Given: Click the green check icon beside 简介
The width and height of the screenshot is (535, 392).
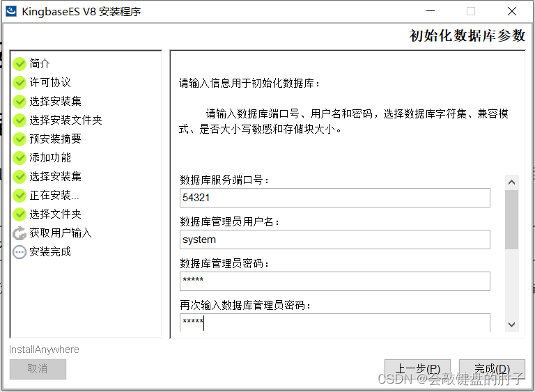Looking at the screenshot, I should (20, 63).
